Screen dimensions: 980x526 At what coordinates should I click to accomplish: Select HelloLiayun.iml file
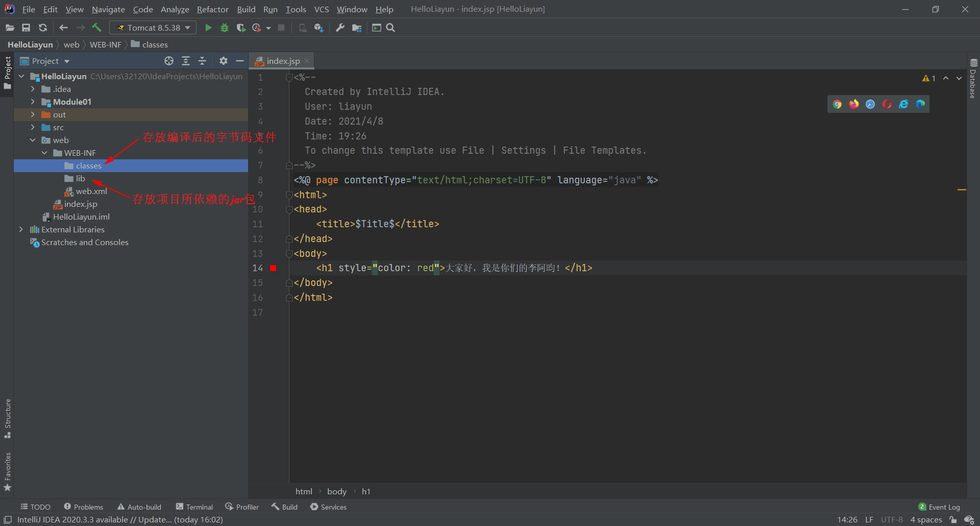click(x=131, y=217)
